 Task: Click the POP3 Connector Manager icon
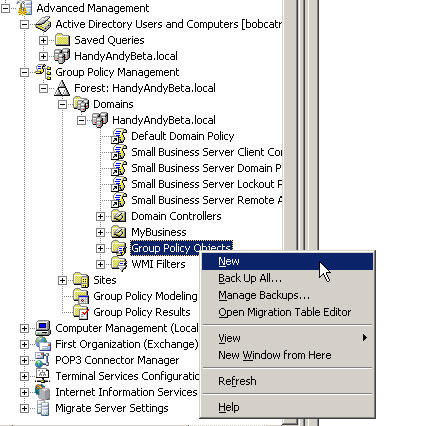point(43,360)
